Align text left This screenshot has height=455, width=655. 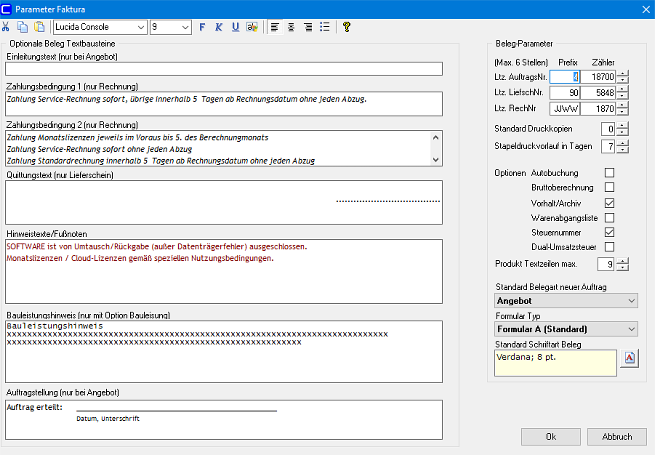point(274,27)
